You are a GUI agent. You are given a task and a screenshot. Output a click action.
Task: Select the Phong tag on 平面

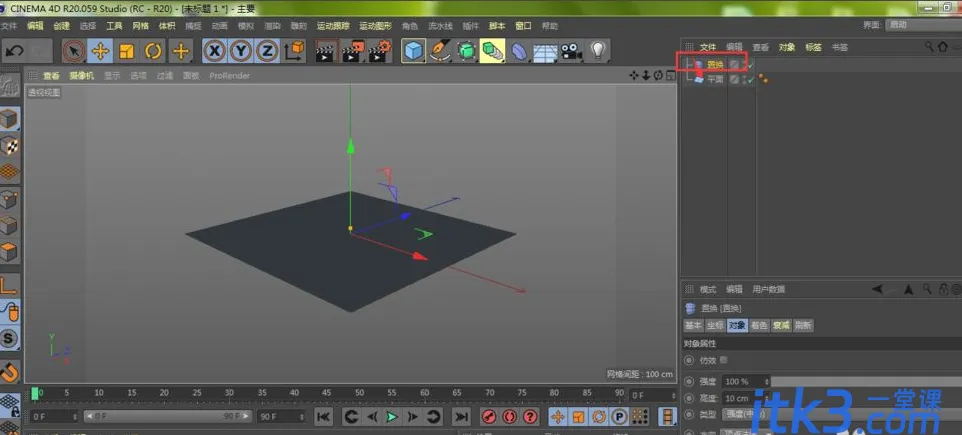click(763, 78)
